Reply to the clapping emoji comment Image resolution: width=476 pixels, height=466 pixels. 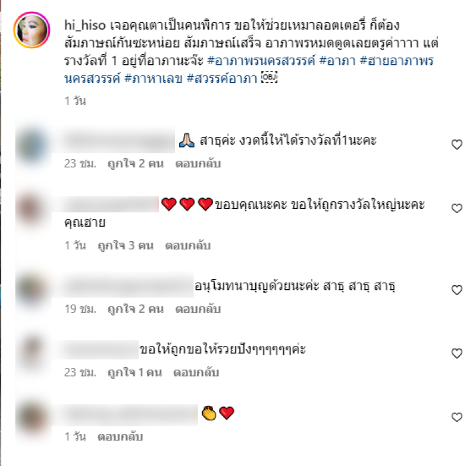pyautogui.click(x=120, y=437)
